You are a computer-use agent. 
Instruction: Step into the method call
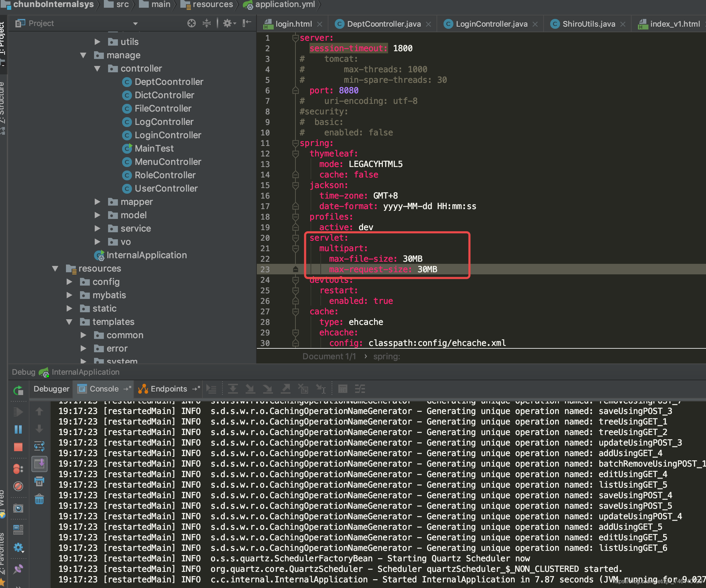[251, 389]
